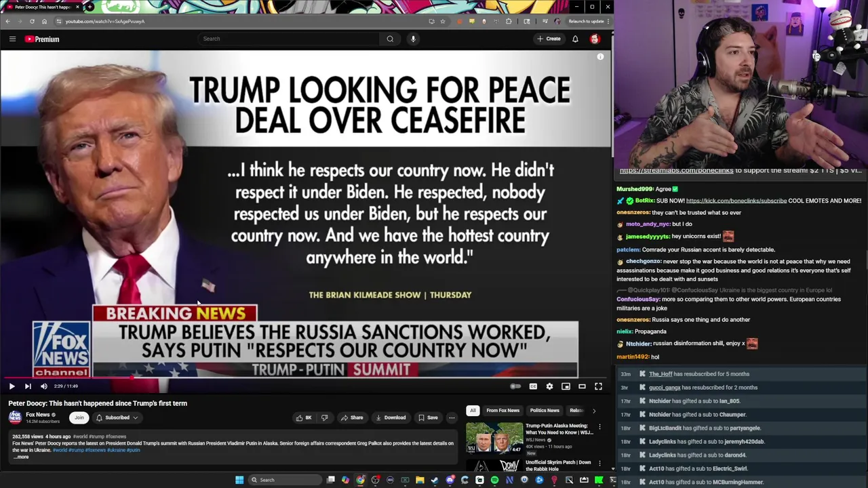The width and height of the screenshot is (868, 488).
Task: Select the All filter chip
Action: point(473,410)
